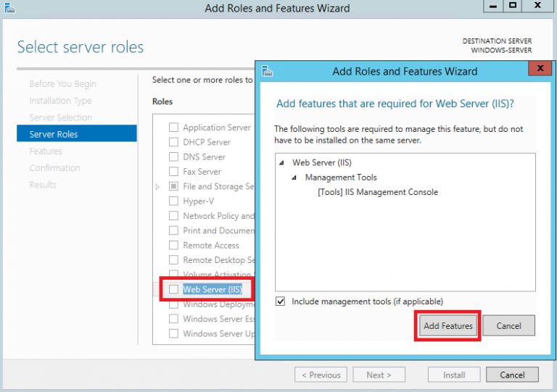Image resolution: width=557 pixels, height=392 pixels.
Task: Collapse the Web Server (IIS) tree node
Action: tap(281, 163)
